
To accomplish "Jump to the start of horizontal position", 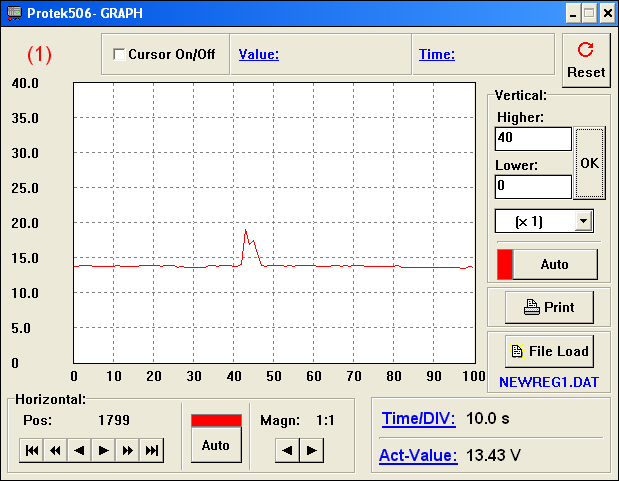I will click(x=32, y=451).
